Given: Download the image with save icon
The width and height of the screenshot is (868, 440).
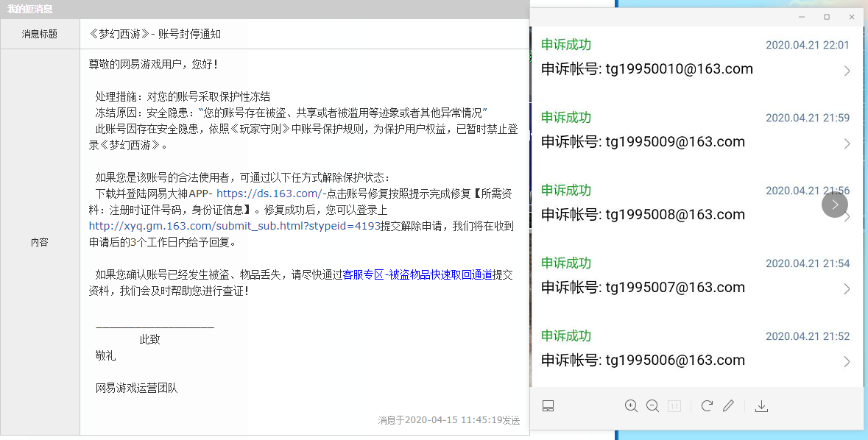Looking at the screenshot, I should tap(762, 405).
